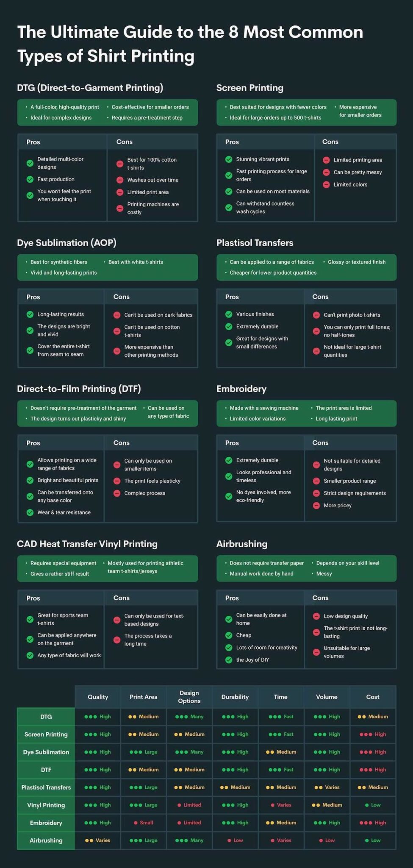Click the "Cost" column header
This screenshot has height=868, width=413.
click(x=373, y=697)
